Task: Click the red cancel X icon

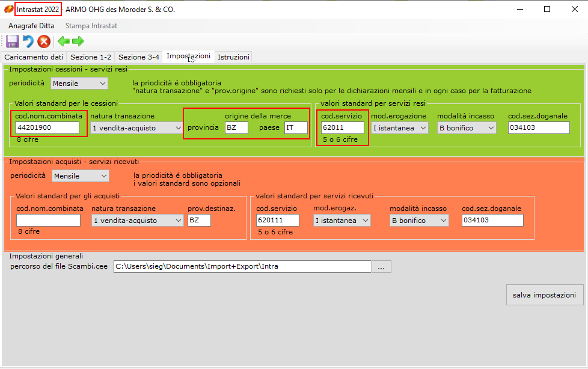Action: 44,41
